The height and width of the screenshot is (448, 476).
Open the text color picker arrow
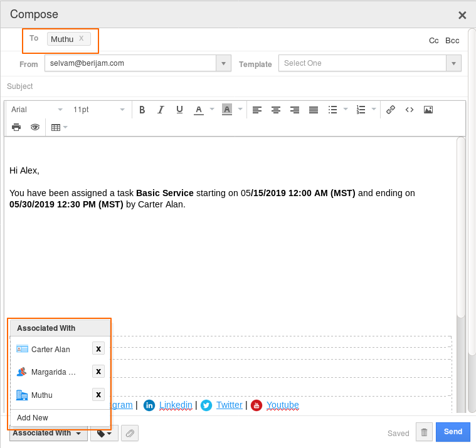click(212, 110)
